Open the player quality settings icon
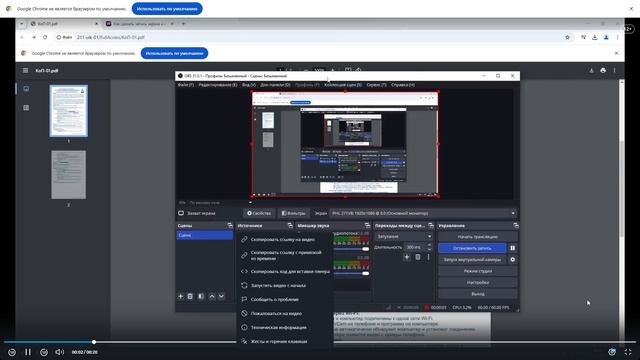The width and height of the screenshot is (640, 360). (x=612, y=352)
